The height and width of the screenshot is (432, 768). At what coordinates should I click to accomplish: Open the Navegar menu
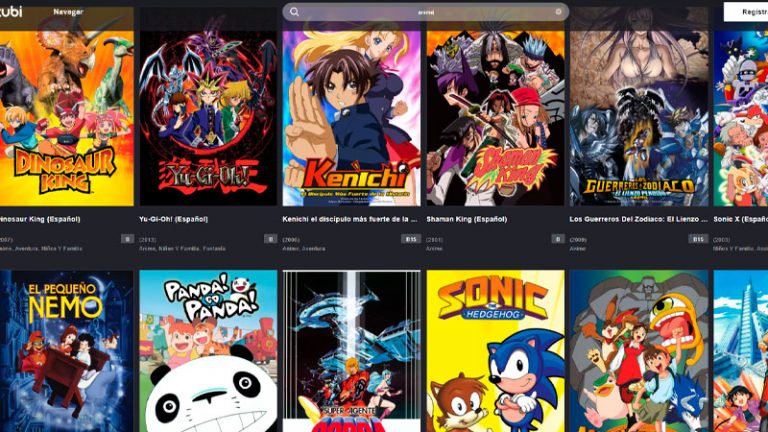pyautogui.click(x=68, y=12)
